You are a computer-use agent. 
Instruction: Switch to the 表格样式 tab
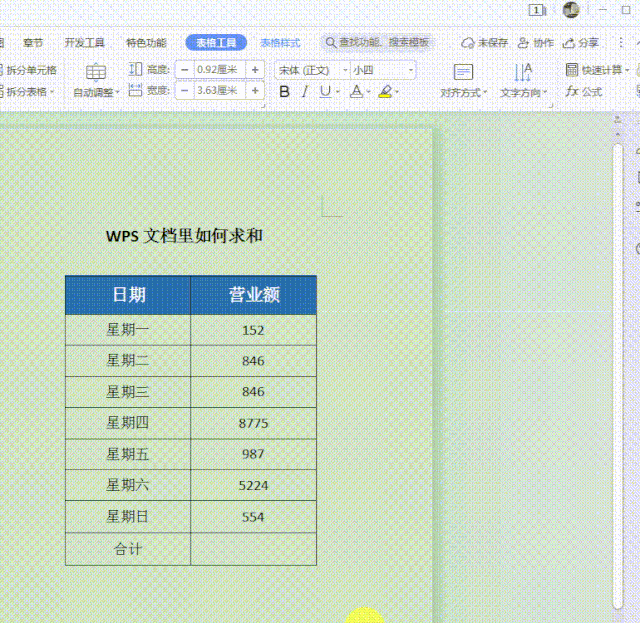[280, 43]
